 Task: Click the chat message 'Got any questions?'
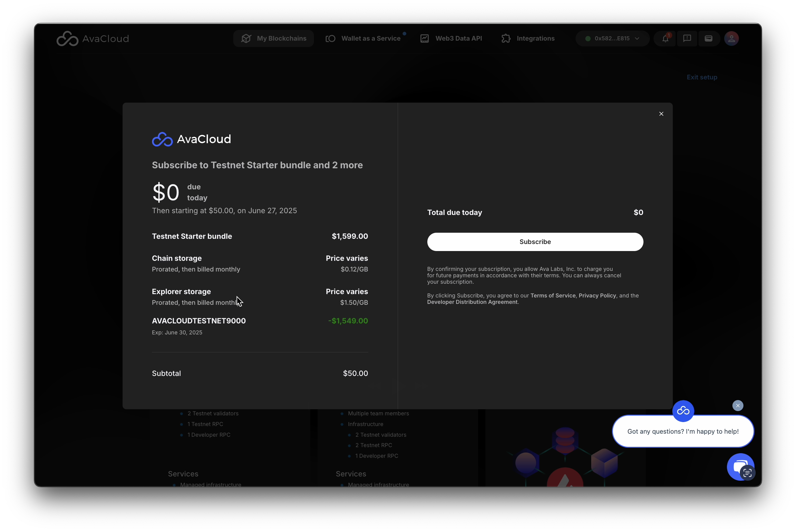[683, 431]
